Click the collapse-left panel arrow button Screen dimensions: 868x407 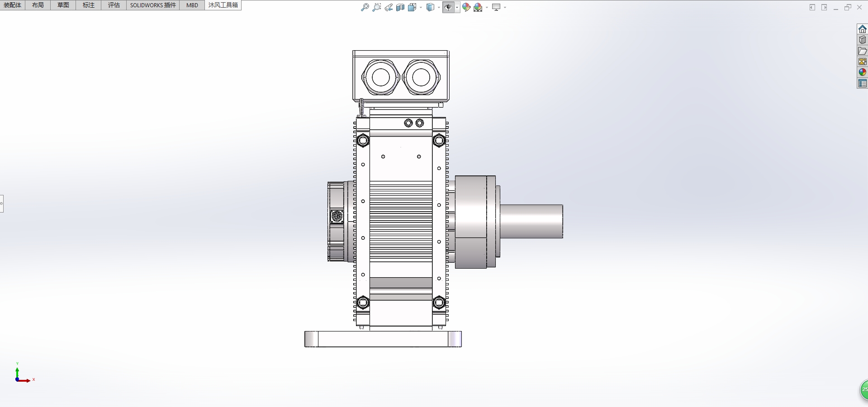[812, 7]
